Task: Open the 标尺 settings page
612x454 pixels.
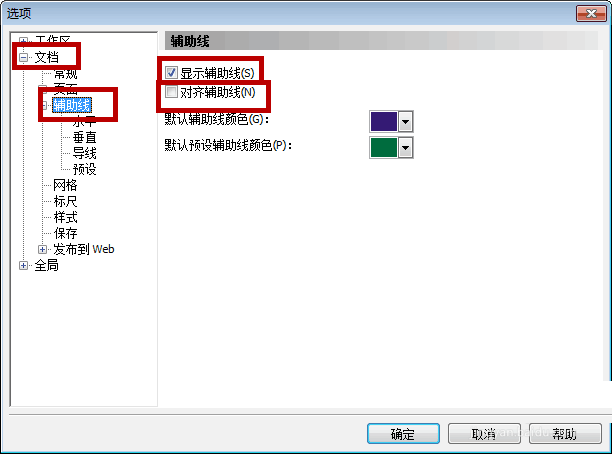Action: (x=65, y=201)
